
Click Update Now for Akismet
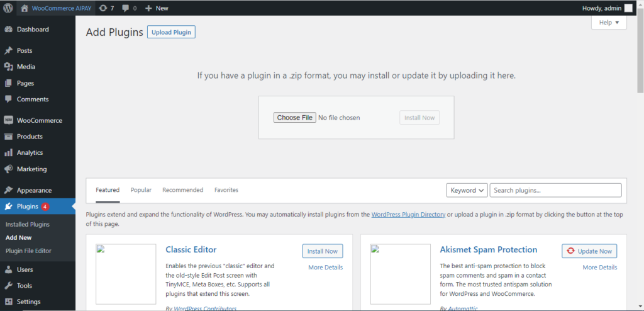(589, 251)
